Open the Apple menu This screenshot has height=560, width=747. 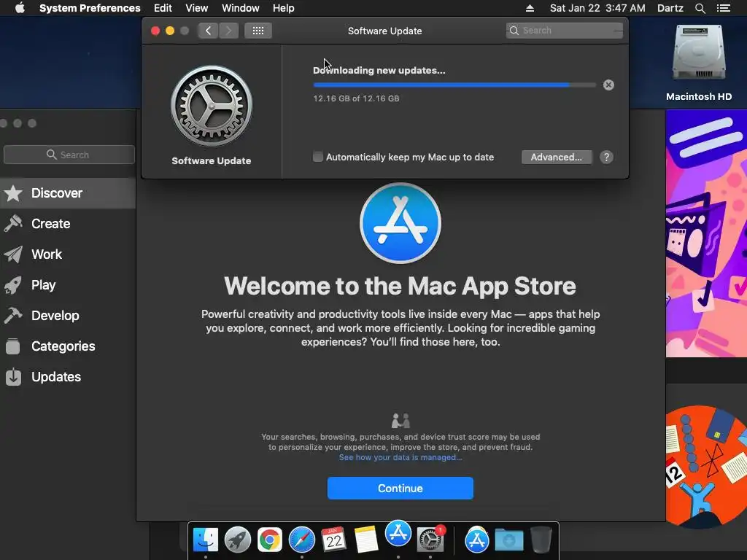point(20,8)
